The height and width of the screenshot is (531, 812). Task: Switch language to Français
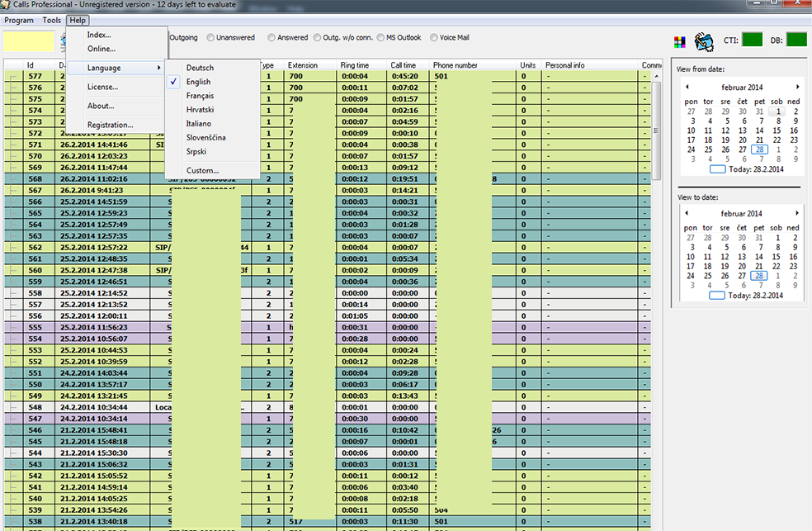click(x=200, y=96)
